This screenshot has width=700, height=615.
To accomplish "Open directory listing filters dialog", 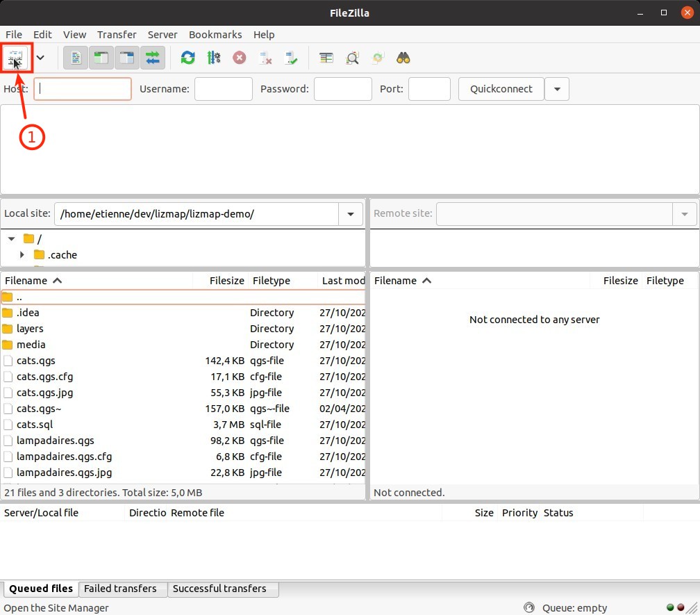I will [326, 58].
